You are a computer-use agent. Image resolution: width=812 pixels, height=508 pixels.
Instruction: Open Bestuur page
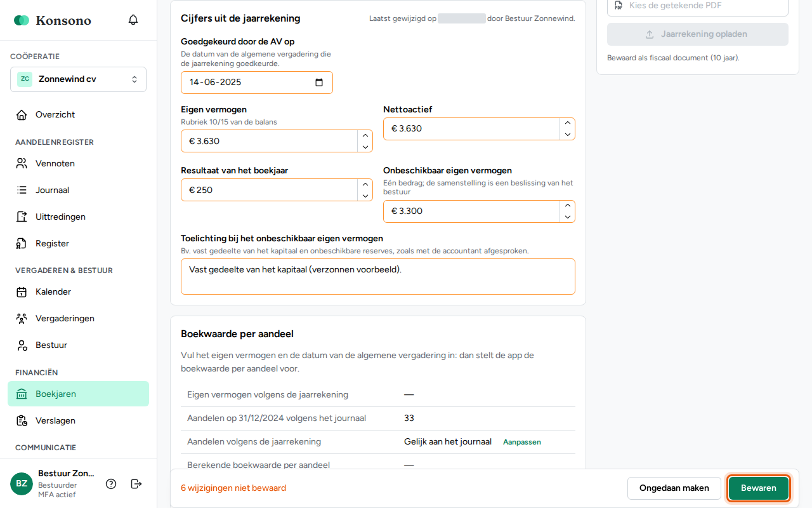pyautogui.click(x=78, y=345)
